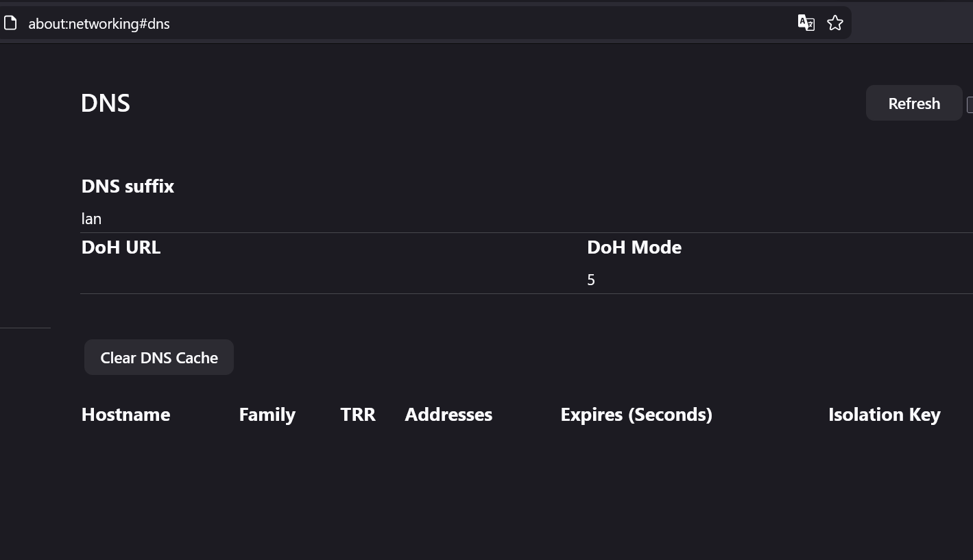
Task: Bookmark this page with the star icon
Action: [834, 23]
